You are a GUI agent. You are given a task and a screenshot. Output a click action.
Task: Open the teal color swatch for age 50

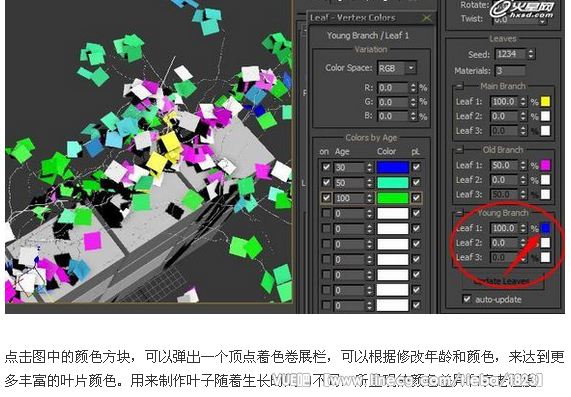[393, 182]
